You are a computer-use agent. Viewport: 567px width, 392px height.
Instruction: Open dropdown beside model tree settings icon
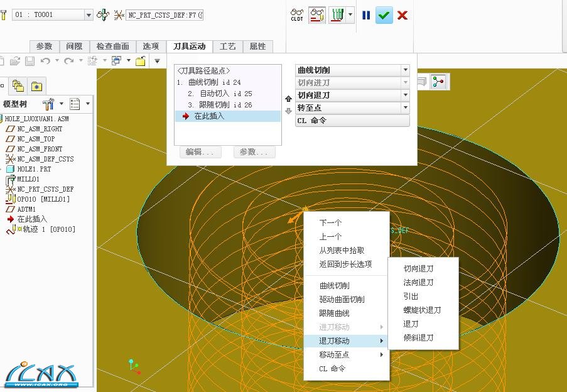[x=61, y=104]
